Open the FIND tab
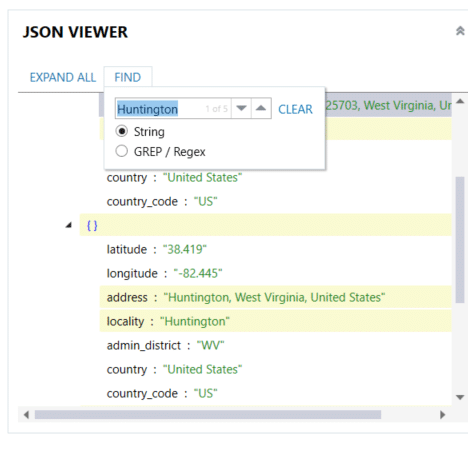Viewport: 469px width, 460px height. click(x=128, y=77)
